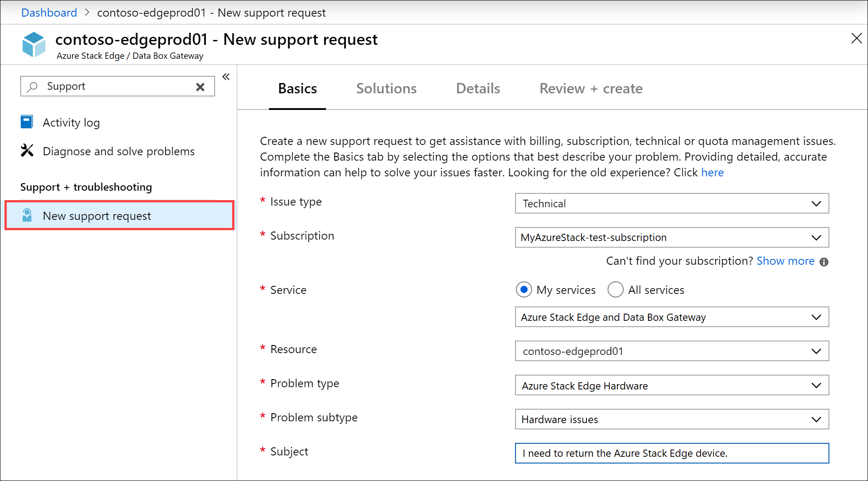Viewport: 868px width, 481px height.
Task: Click the search magnifier icon
Action: click(x=32, y=87)
